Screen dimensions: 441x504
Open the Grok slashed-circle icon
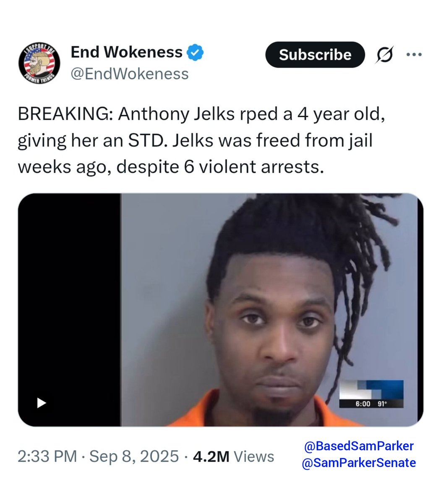[x=384, y=55]
